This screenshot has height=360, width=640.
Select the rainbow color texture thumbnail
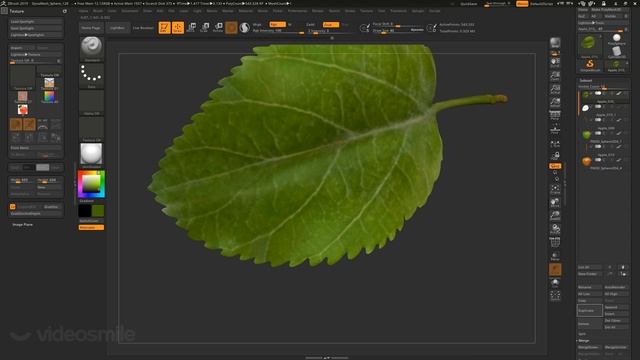tap(49, 96)
